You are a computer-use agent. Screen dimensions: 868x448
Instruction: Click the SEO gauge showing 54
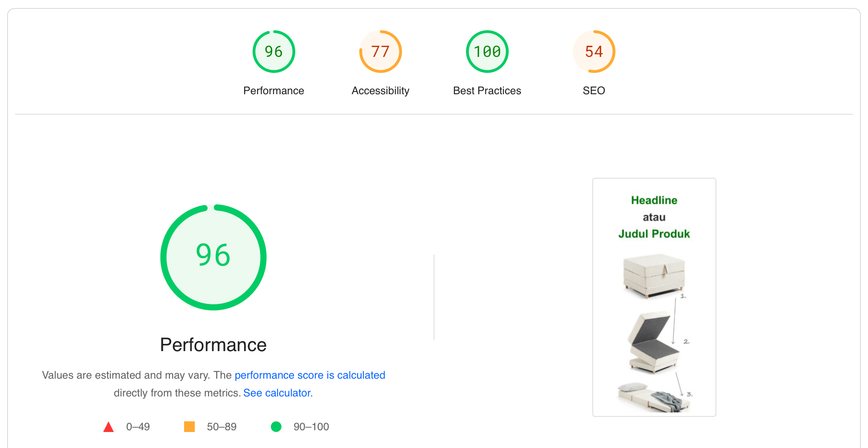pos(594,51)
